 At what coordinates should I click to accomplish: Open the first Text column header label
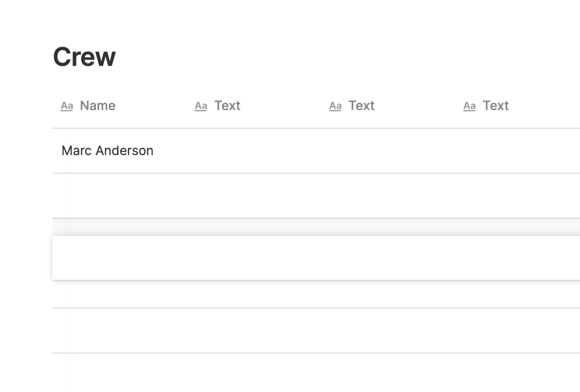227,106
